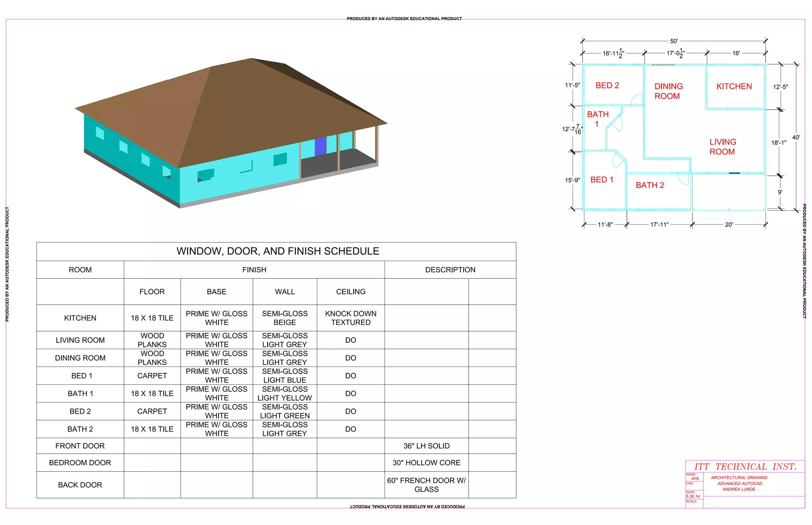The image size is (812, 525).
Task: Select the 50' overall width dimension text
Action: [674, 41]
